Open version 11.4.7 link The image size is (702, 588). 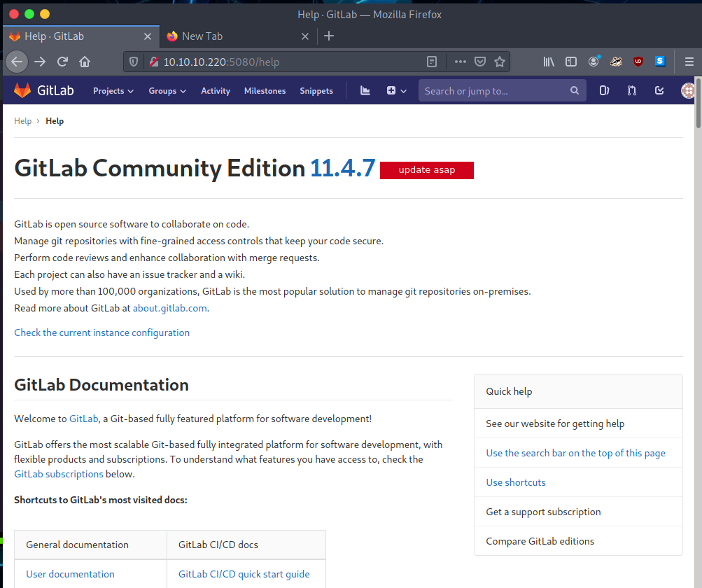342,169
